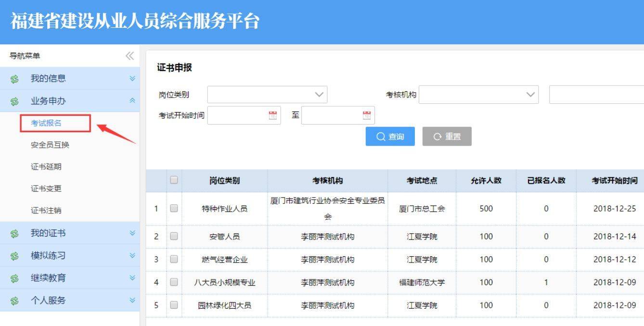Open calendar icon in the end date field
The image size is (644, 326).
point(366,115)
